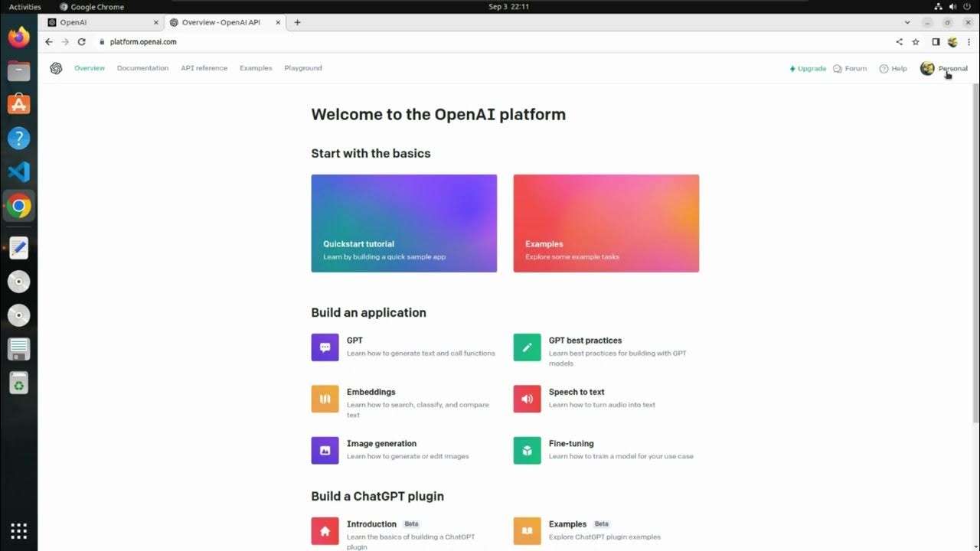This screenshot has height=551, width=980.
Task: Open the Documentation nav item
Action: pos(142,68)
